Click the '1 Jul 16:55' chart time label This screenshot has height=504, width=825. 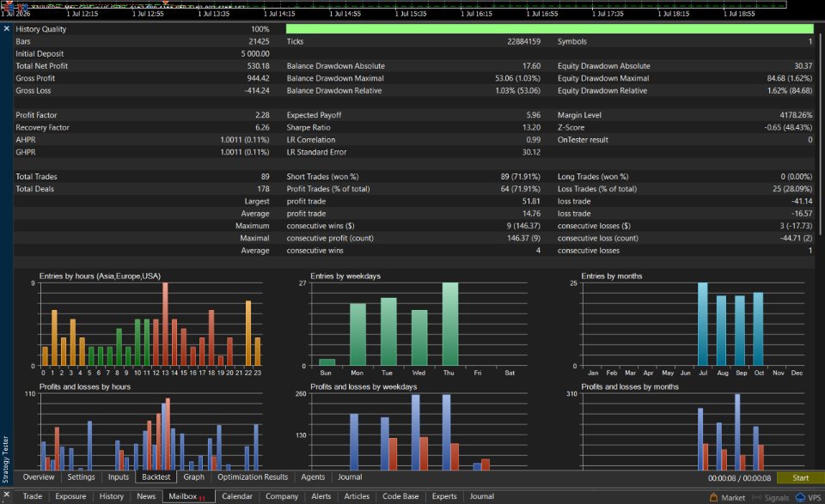542,14
